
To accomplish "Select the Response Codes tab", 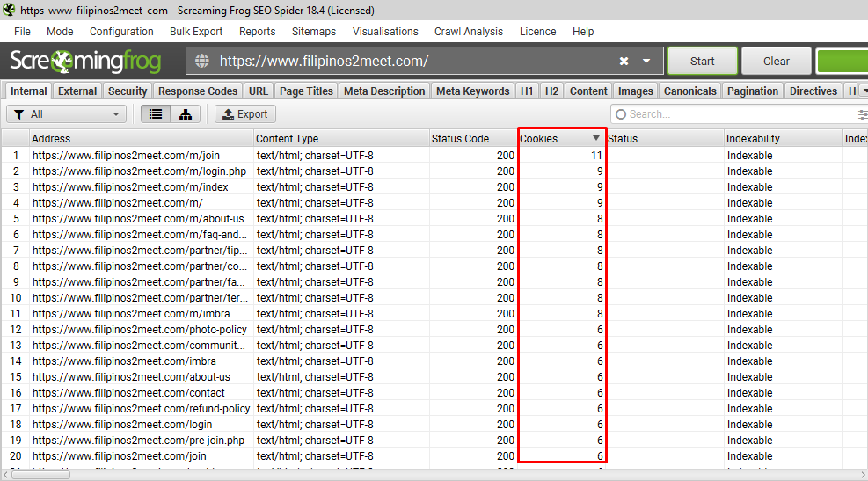I will coord(198,91).
